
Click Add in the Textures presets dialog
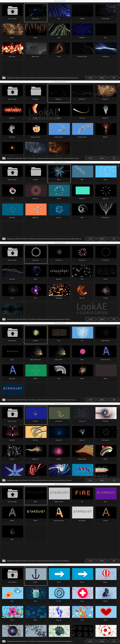point(114,641)
